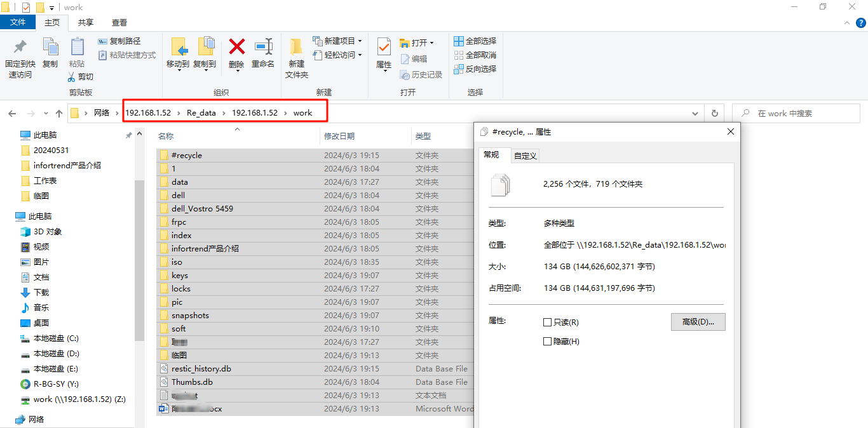Viewport: 868px width, 428px height.
Task: Create a new folder with 新建文件夹
Action: [295, 60]
